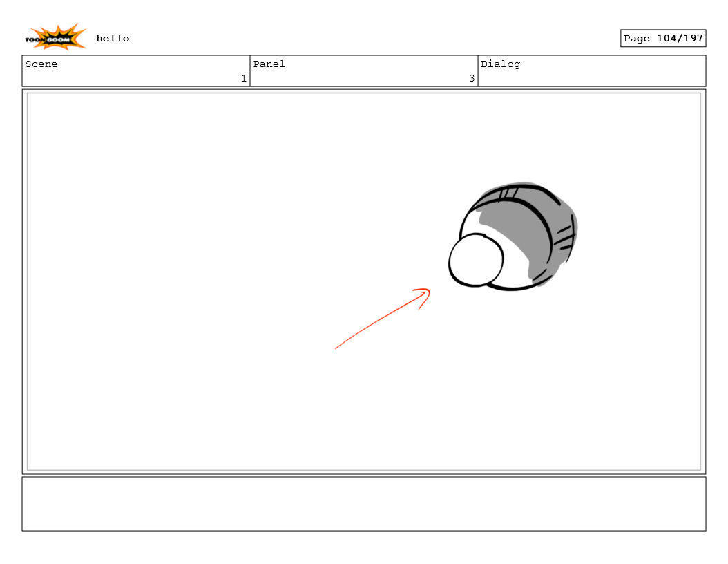Click the 'Dialog' label
The height and width of the screenshot is (564, 728).
pos(501,64)
